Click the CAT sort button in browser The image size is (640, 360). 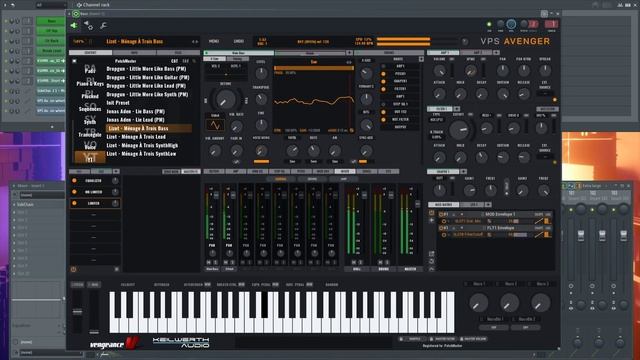tap(175, 61)
